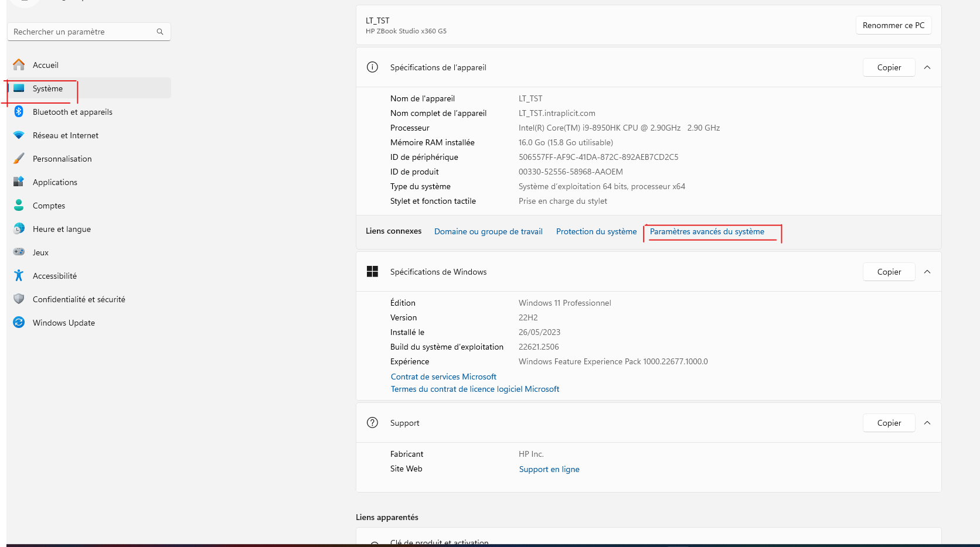Open Bluetooth et appareils settings
This screenshot has height=547, width=980.
coord(19,111)
